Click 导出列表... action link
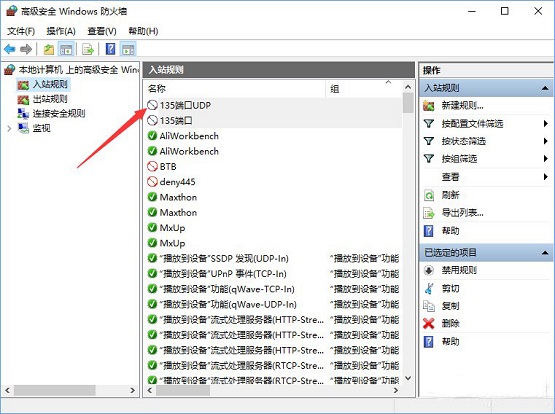Screen dimensions: 555x414 click(462, 213)
